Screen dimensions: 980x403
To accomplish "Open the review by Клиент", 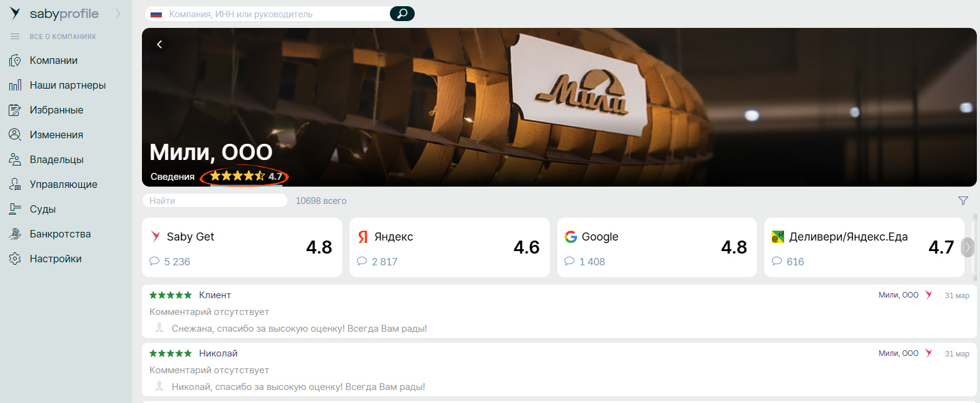I will click(559, 311).
